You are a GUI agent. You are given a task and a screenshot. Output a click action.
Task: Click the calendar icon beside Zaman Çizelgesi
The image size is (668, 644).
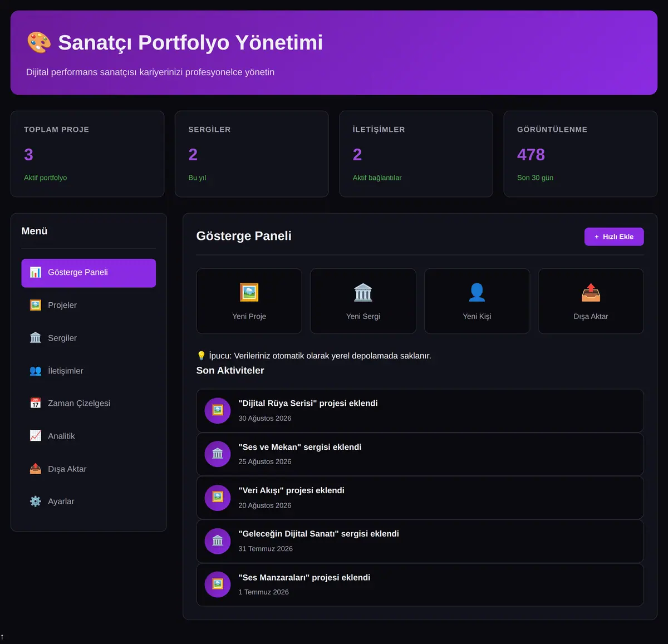coord(36,403)
